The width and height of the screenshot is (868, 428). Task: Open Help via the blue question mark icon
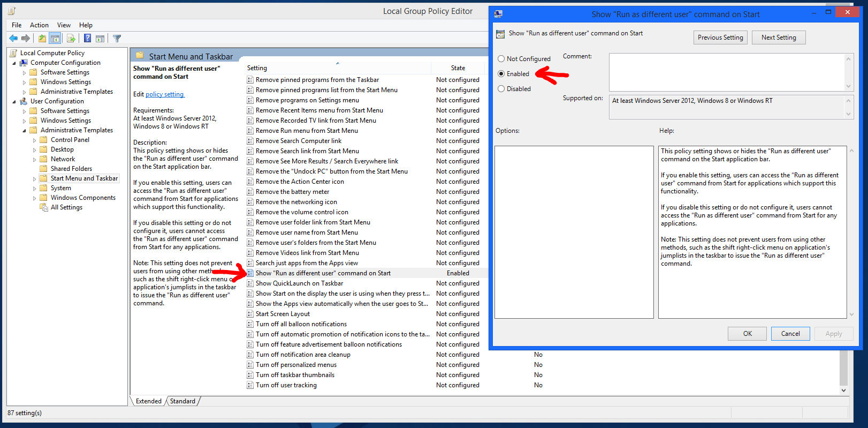pos(87,39)
